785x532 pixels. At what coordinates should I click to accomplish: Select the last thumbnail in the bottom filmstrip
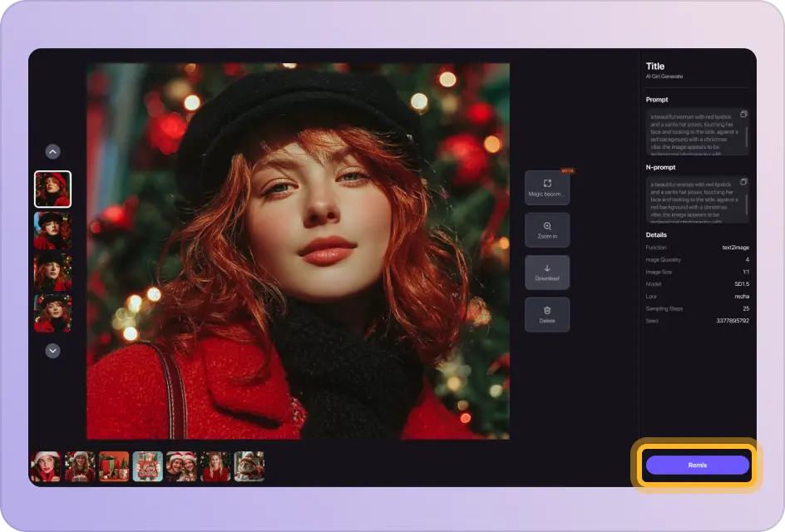click(249, 465)
